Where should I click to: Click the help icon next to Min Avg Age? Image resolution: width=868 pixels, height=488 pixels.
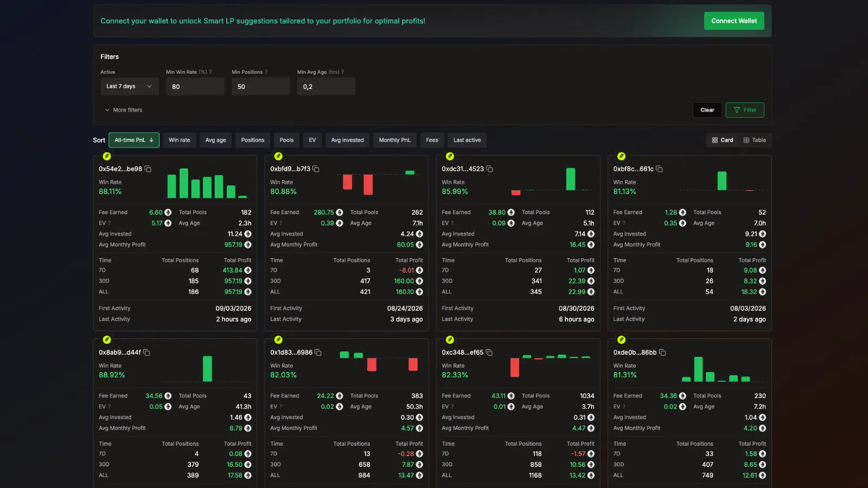pos(342,72)
